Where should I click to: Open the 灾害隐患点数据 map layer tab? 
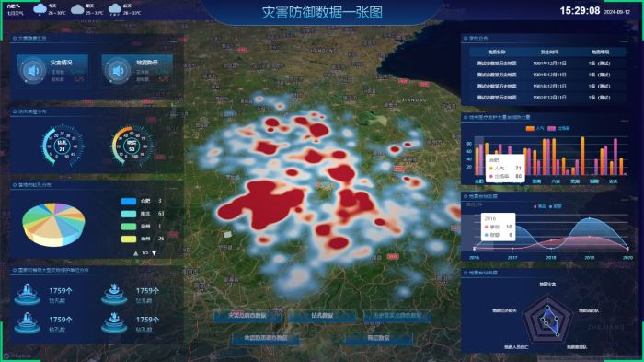click(x=247, y=316)
